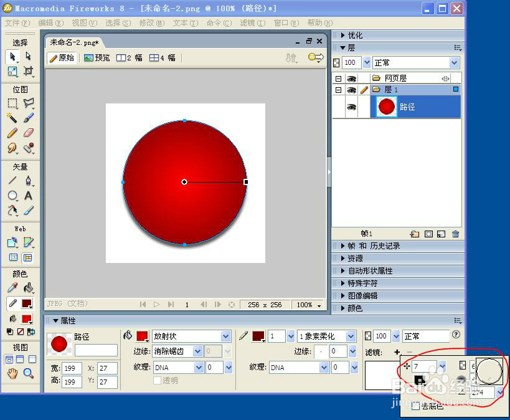
Task: Select the Rubber Stamp tool
Action: click(28, 148)
